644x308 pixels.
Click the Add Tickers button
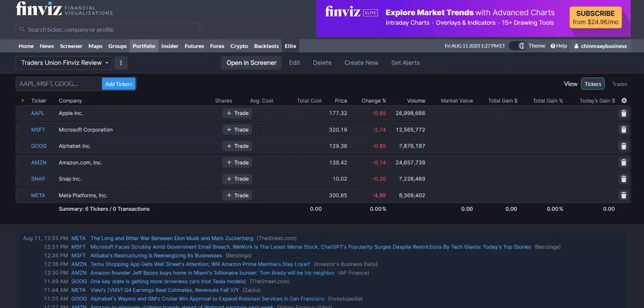(119, 84)
